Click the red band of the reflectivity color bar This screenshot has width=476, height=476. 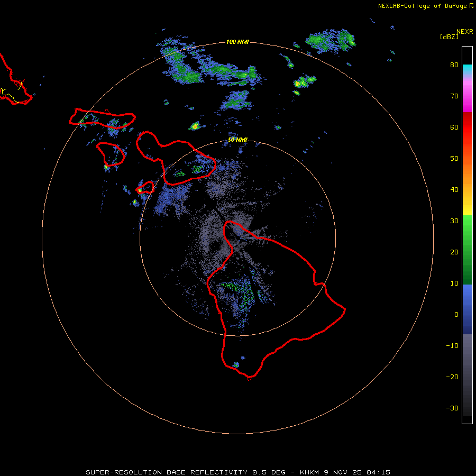467,127
